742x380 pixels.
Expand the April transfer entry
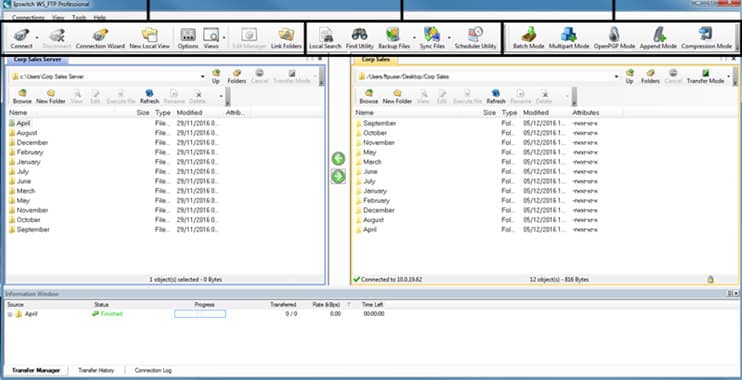[10, 314]
